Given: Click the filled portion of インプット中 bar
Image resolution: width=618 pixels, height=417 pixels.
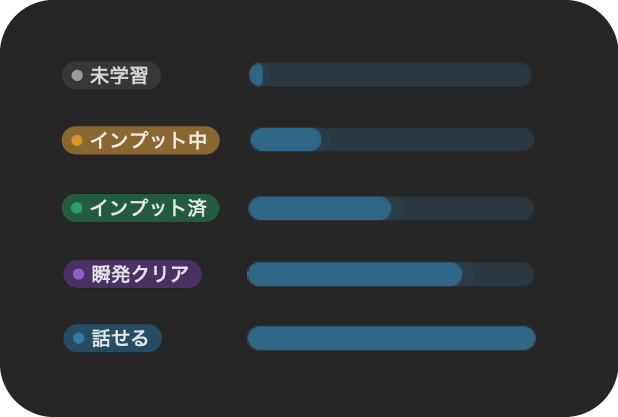Looking at the screenshot, I should pyautogui.click(x=285, y=140).
